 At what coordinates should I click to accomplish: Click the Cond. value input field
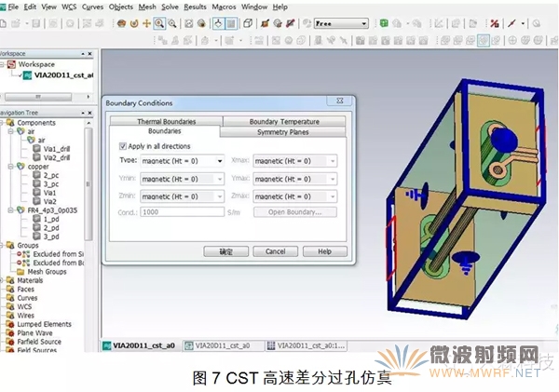(x=183, y=212)
